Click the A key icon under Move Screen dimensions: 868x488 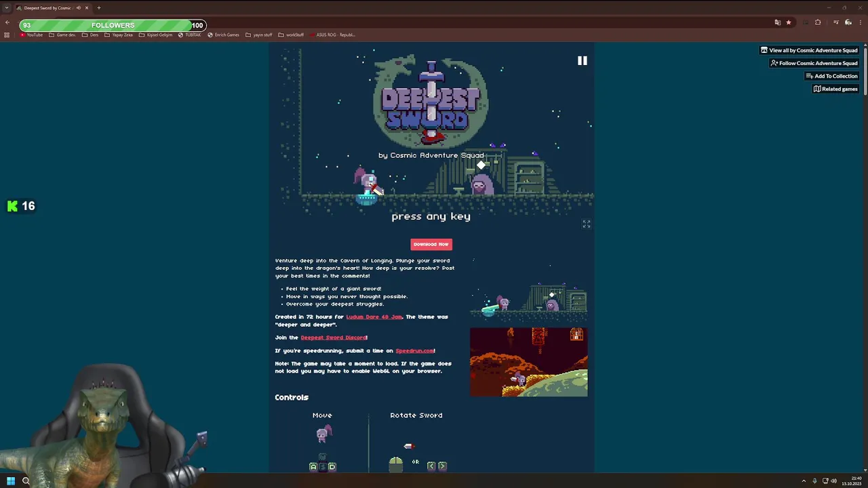313,466
